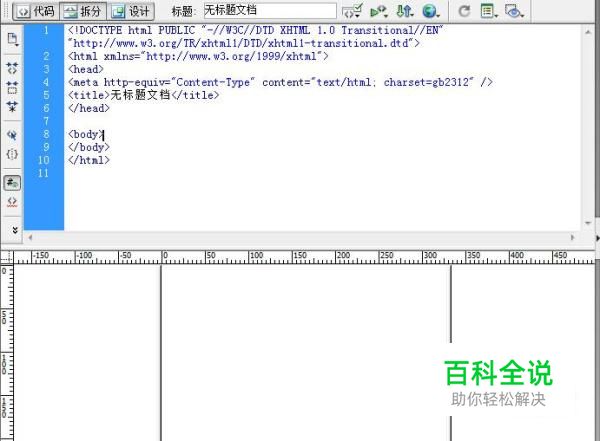Image resolution: width=600 pixels, height=441 pixels.
Task: Open Preview in Browser globe menu
Action: coord(431,11)
